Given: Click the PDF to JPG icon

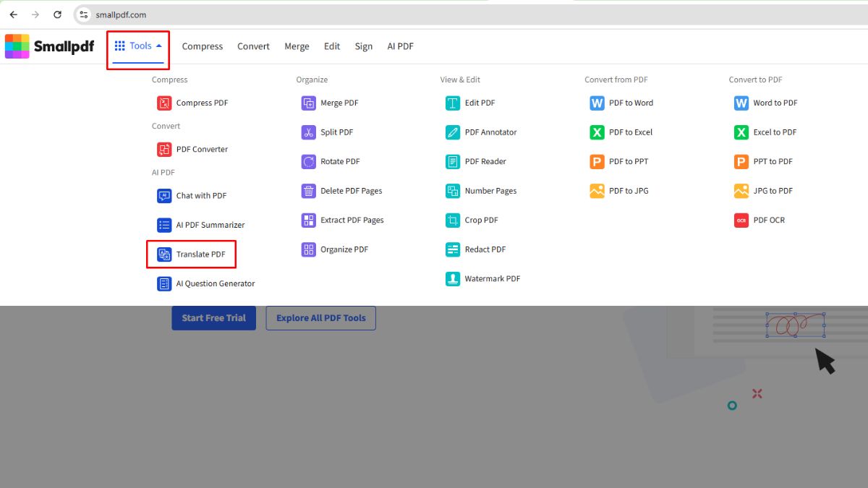Looking at the screenshot, I should [x=597, y=191].
